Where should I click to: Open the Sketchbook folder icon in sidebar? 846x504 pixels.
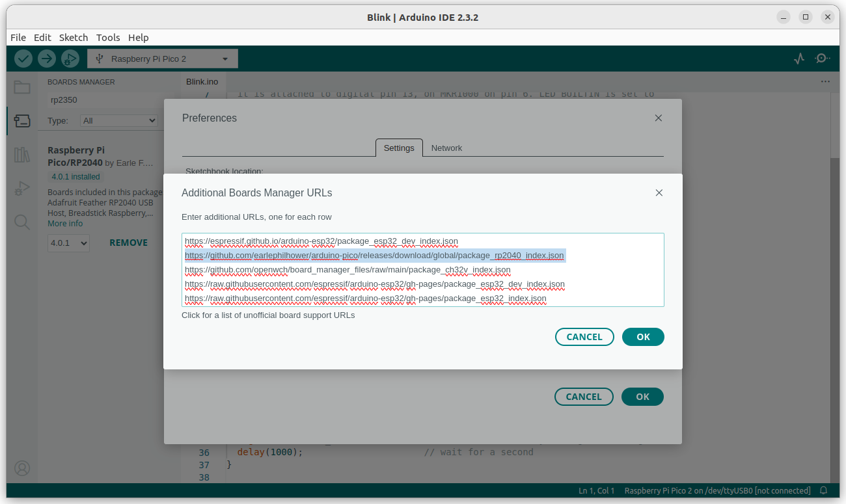click(22, 87)
